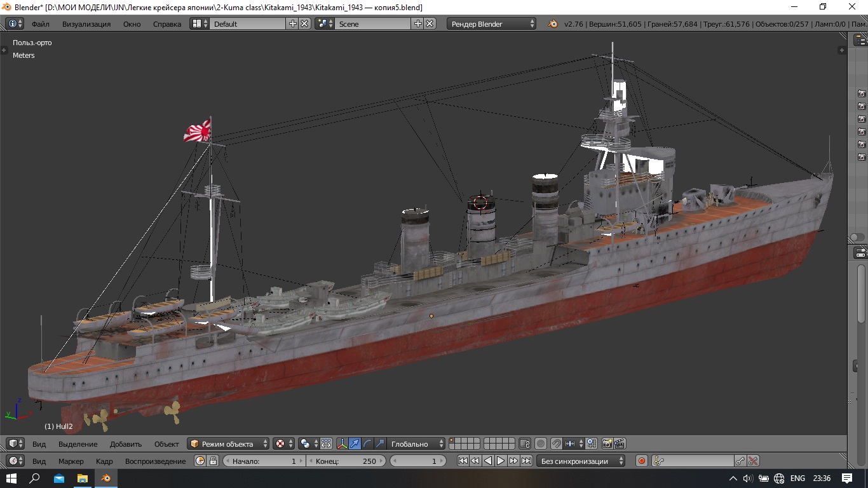The width and height of the screenshot is (868, 488).
Task: Open the Mail app in taskbar
Action: click(x=58, y=478)
